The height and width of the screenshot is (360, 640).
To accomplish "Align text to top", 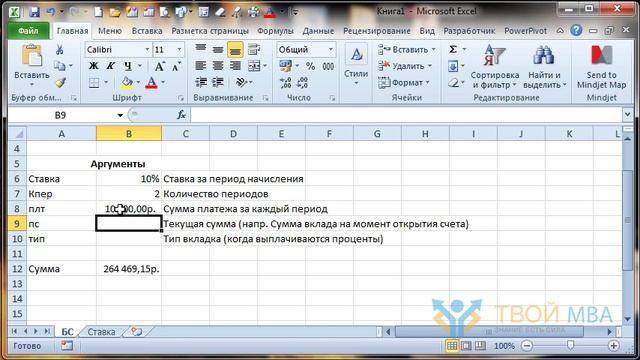I will (x=200, y=49).
